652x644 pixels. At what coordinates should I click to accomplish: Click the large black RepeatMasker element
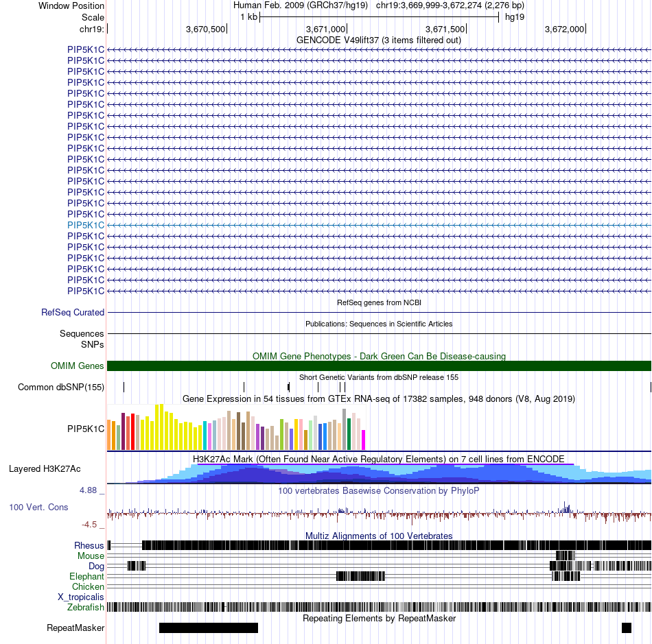coord(209,628)
